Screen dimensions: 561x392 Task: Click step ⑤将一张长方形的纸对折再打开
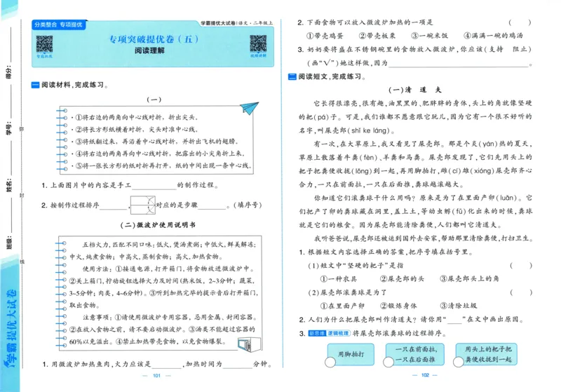click(x=163, y=166)
